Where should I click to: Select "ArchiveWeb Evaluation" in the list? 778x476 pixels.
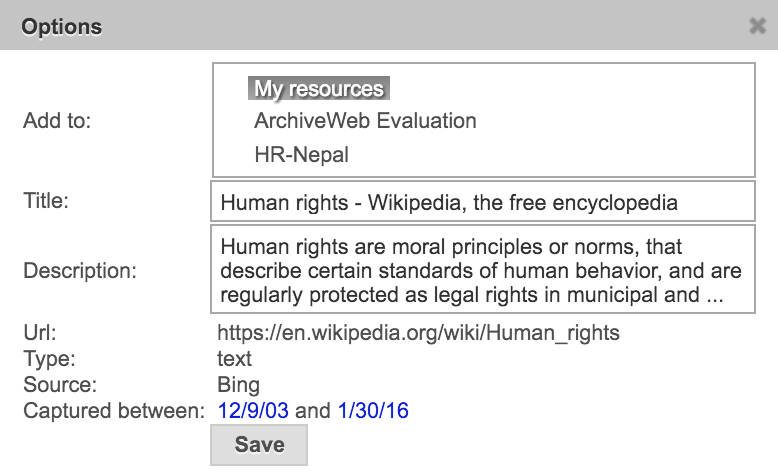coord(365,121)
